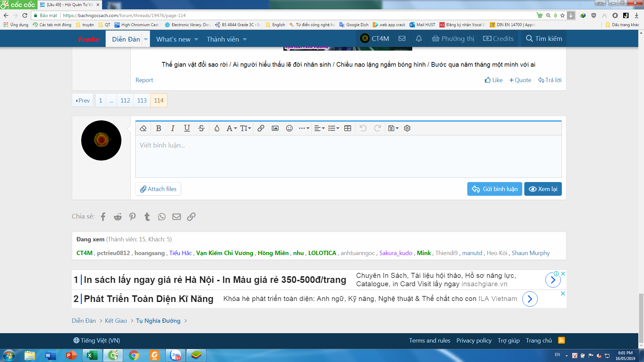The image size is (644, 362).
Task: Go to page 113
Action: click(142, 101)
